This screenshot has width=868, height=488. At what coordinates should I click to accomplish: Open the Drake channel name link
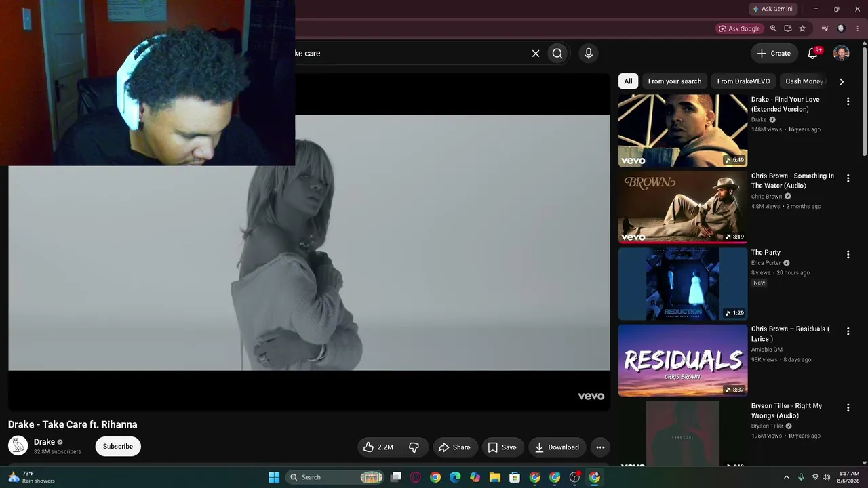(x=44, y=442)
